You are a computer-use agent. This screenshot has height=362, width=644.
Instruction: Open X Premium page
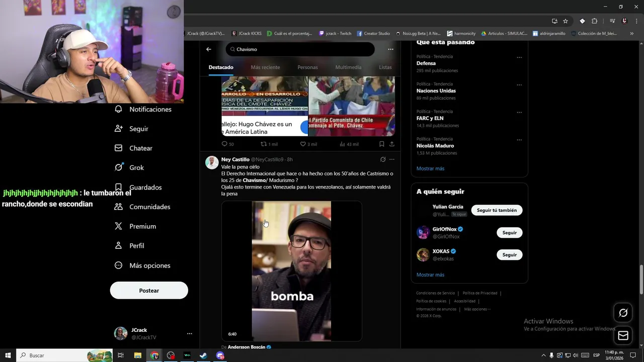[136, 226]
